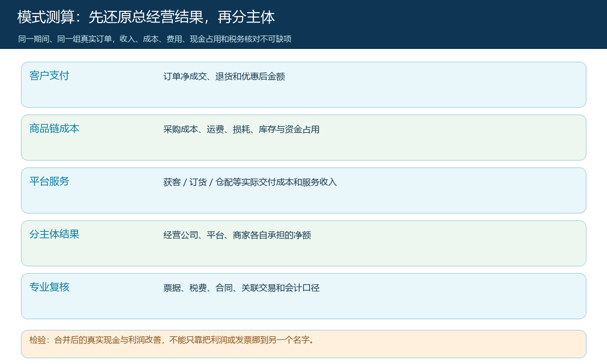
Task: Click the '平台服务' card heading
Action: [x=49, y=181]
